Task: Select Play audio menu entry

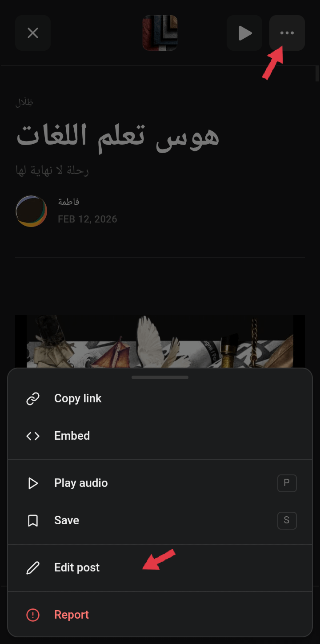Action: point(160,483)
